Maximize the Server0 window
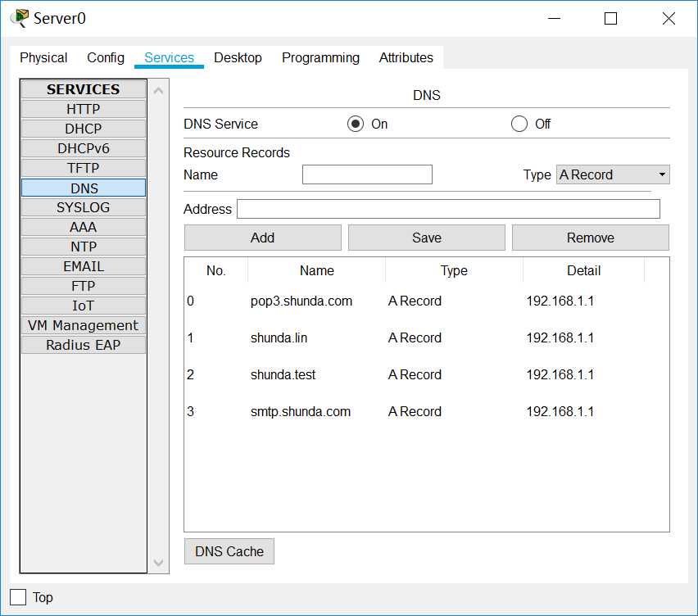 click(x=610, y=18)
